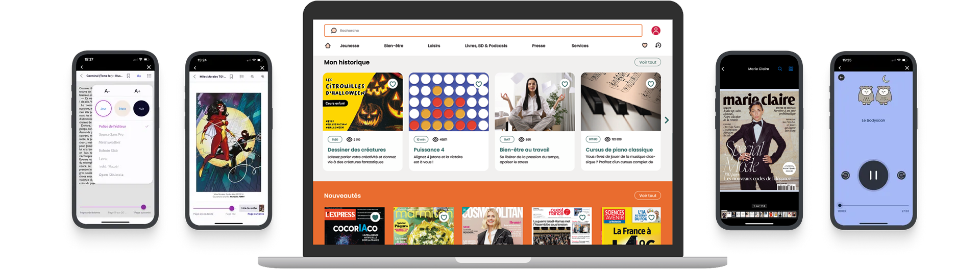This screenshot has width=980, height=269.
Task: Click Voir tout beside Mon historique
Action: (x=648, y=62)
